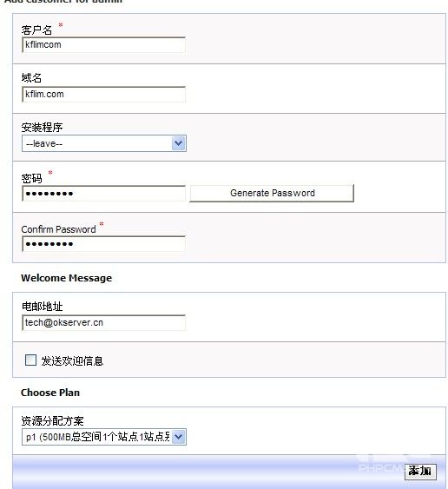Enable the 发送欢迎信息 checkbox
This screenshot has width=448, height=489.
click(x=30, y=360)
